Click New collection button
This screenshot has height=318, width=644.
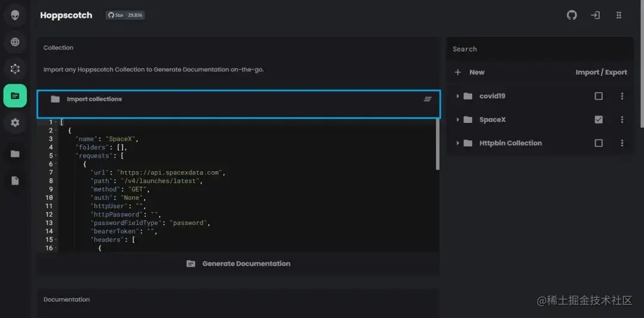(x=469, y=72)
